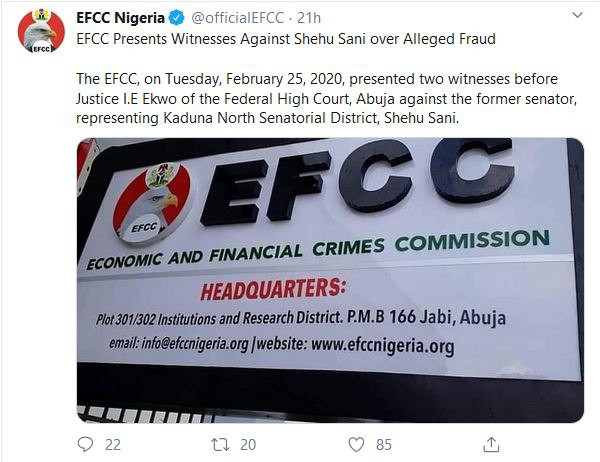The height and width of the screenshot is (462, 600).
Task: Open the share tweet icon
Action: tap(491, 443)
